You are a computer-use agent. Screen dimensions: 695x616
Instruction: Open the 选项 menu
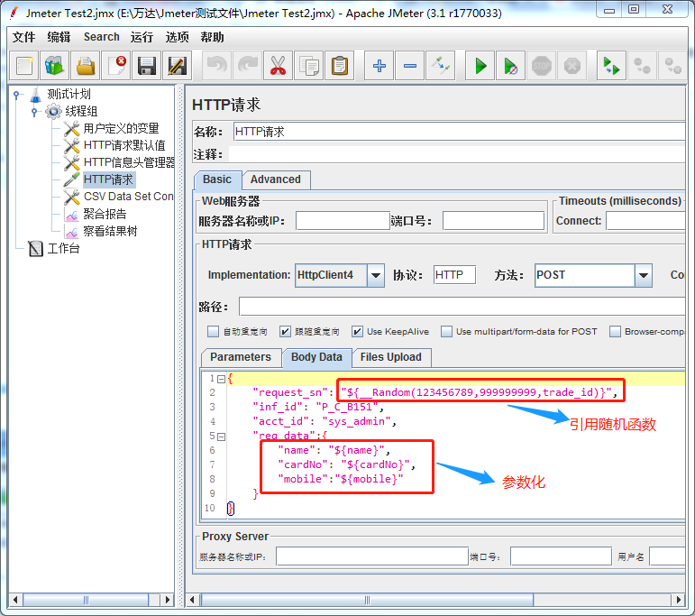(x=177, y=37)
